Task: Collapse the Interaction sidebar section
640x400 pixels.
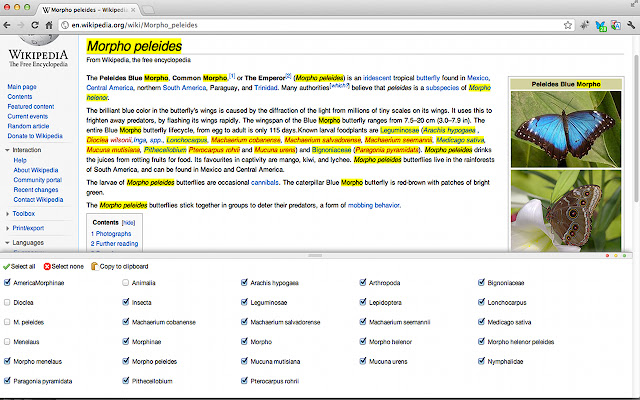Action: [7, 150]
